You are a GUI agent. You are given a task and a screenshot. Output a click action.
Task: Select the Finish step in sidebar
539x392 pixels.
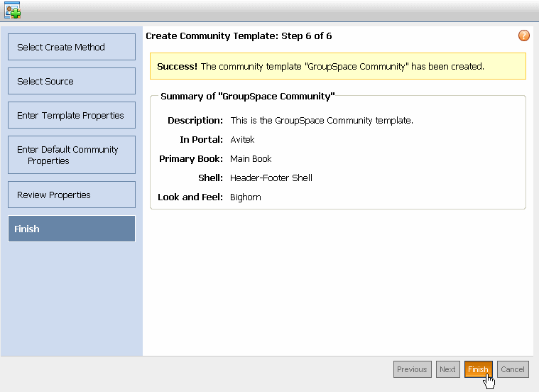[72, 229]
